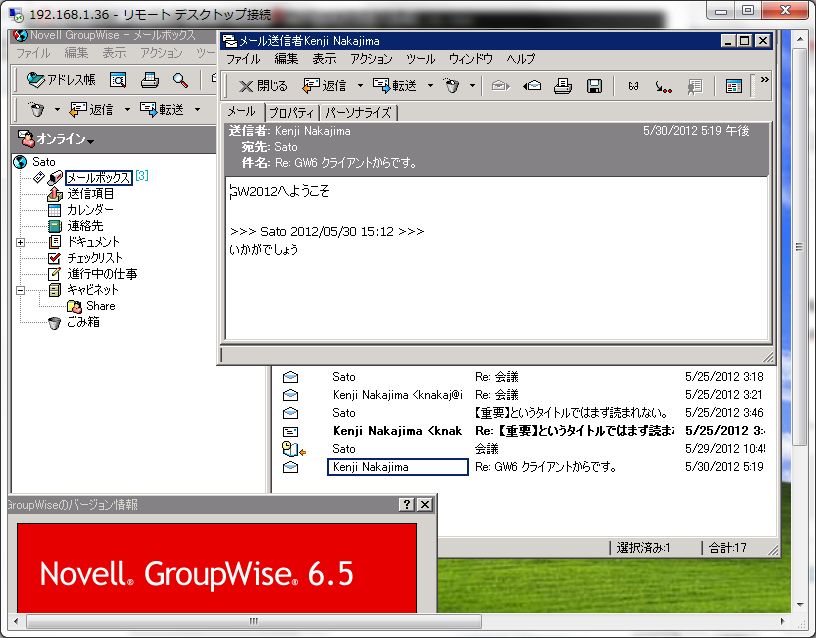816x638 pixels.
Task: Open the 表示 menu in the mail window
Action: pos(324,59)
